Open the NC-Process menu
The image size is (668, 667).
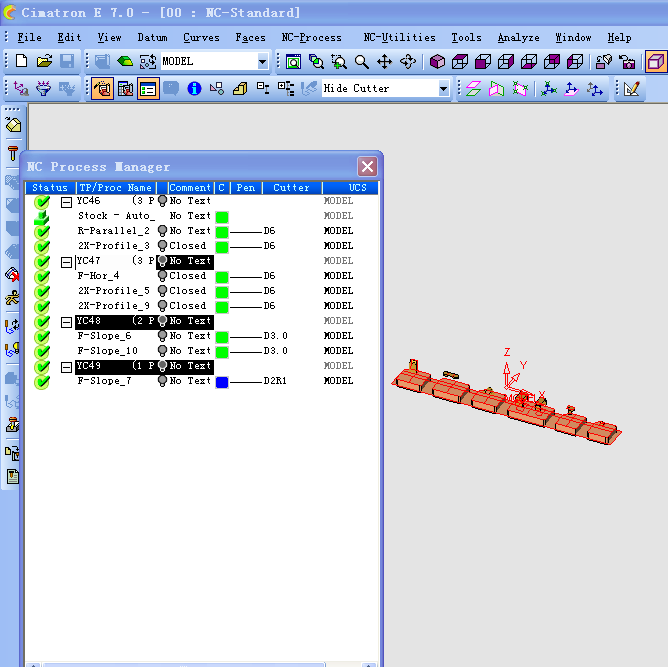(x=311, y=37)
